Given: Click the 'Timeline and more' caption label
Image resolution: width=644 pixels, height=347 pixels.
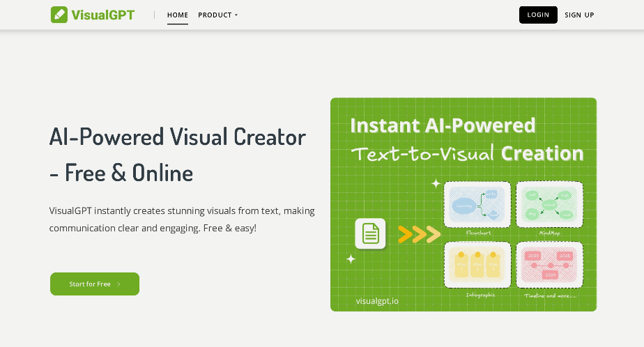Looking at the screenshot, I should coord(551,295).
